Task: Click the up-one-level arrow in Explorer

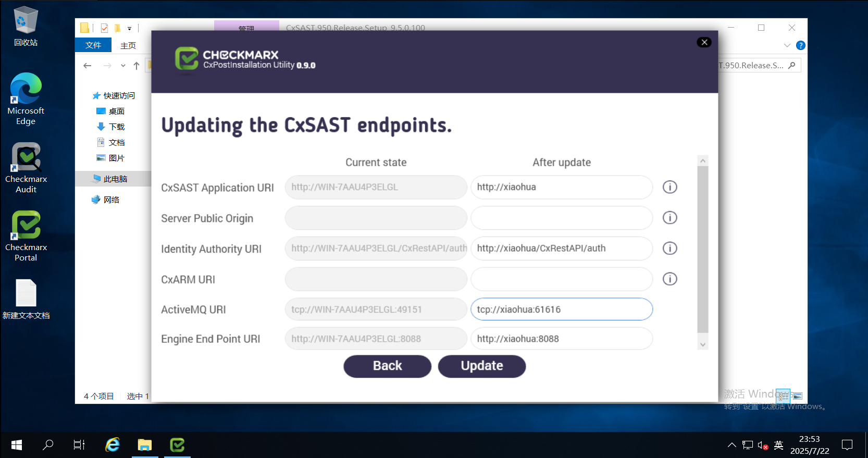Action: (x=137, y=66)
